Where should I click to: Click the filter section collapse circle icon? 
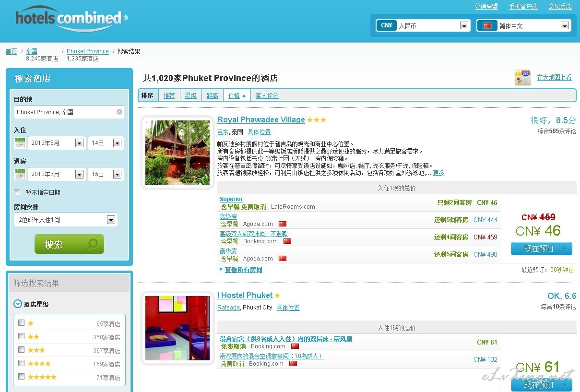(x=18, y=304)
